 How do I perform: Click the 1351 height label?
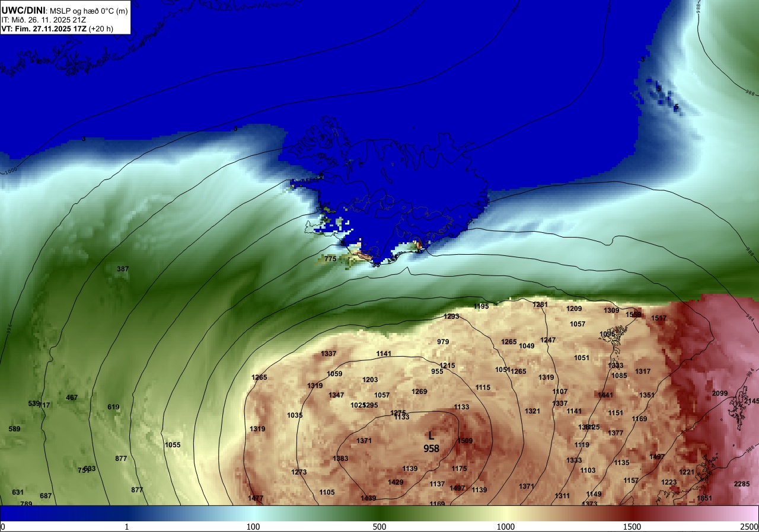click(647, 395)
